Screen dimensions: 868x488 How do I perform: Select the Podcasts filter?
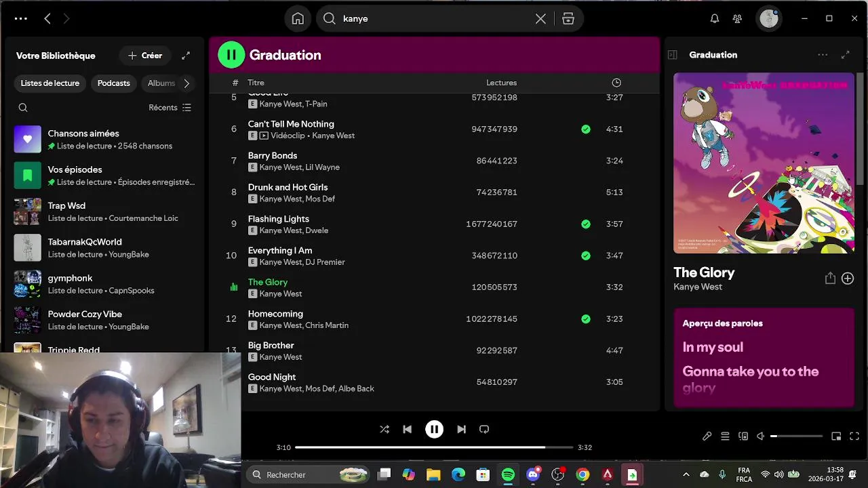coord(113,83)
